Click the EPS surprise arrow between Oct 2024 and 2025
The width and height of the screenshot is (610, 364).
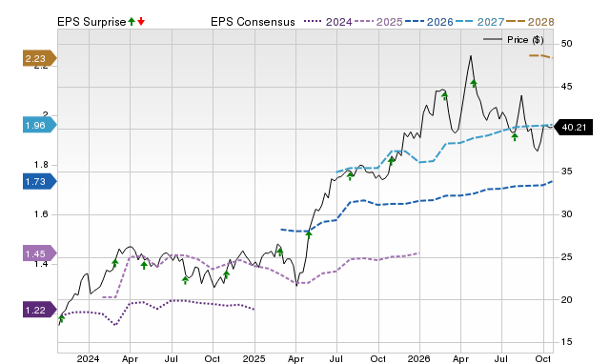point(226,274)
